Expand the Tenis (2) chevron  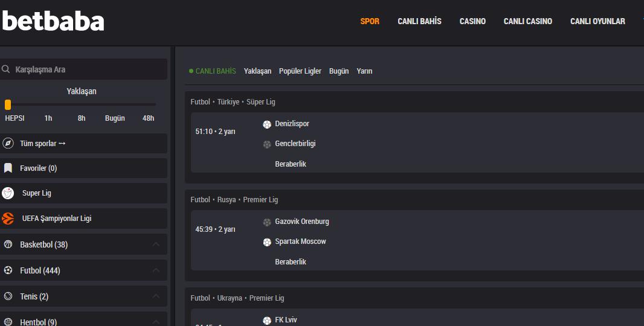(x=156, y=296)
